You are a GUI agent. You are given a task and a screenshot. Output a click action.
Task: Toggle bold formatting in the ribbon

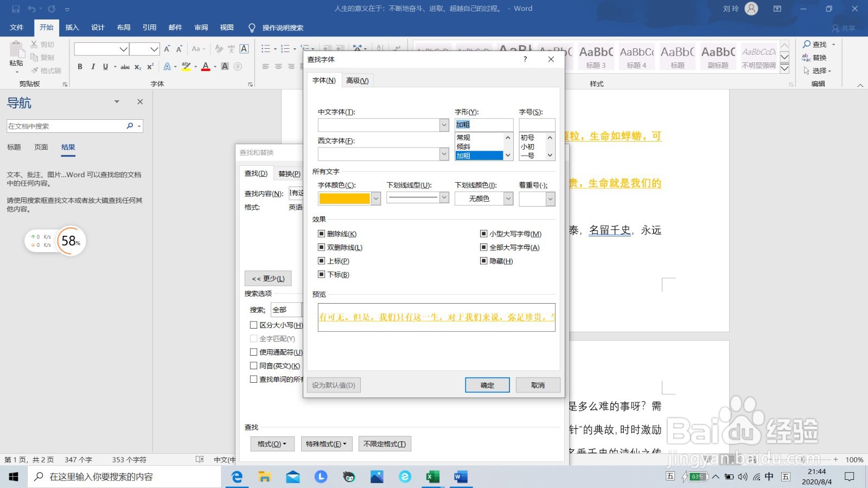point(80,66)
